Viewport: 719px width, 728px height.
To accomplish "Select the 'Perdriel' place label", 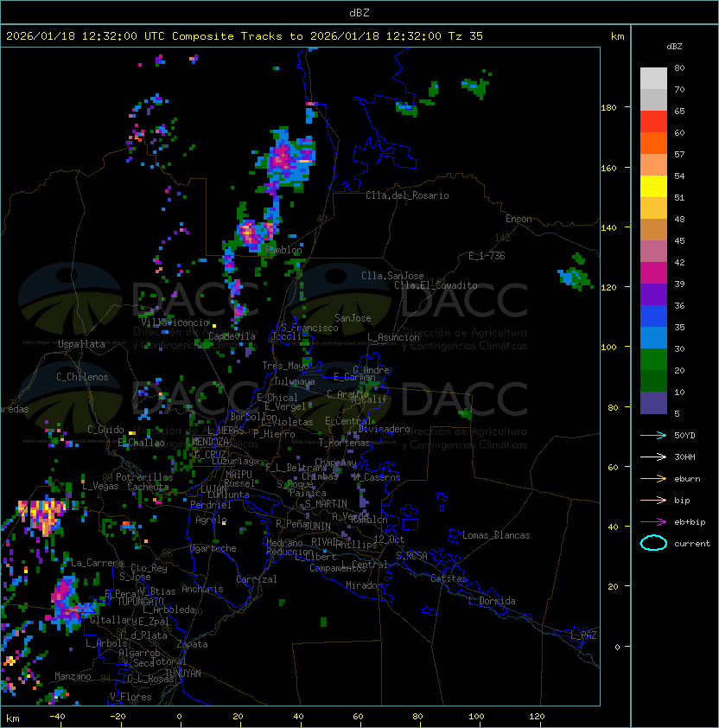I will 210,505.
